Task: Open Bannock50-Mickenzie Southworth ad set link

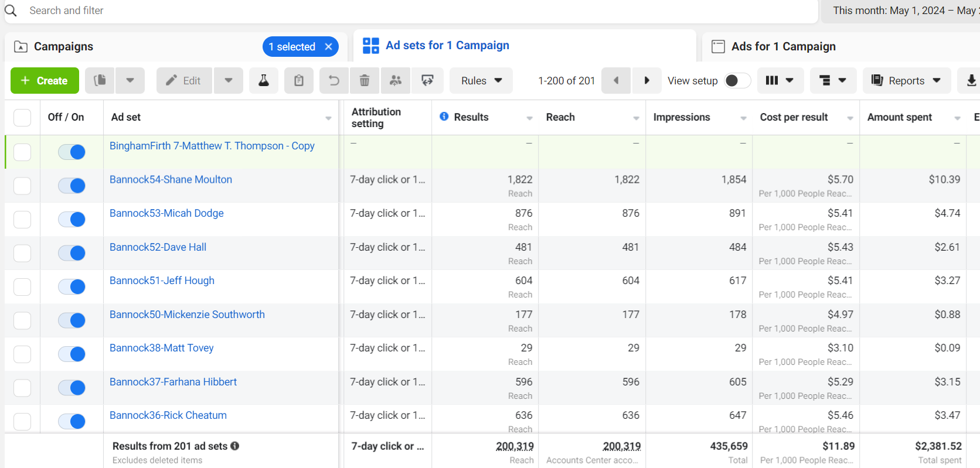Action: coord(187,315)
